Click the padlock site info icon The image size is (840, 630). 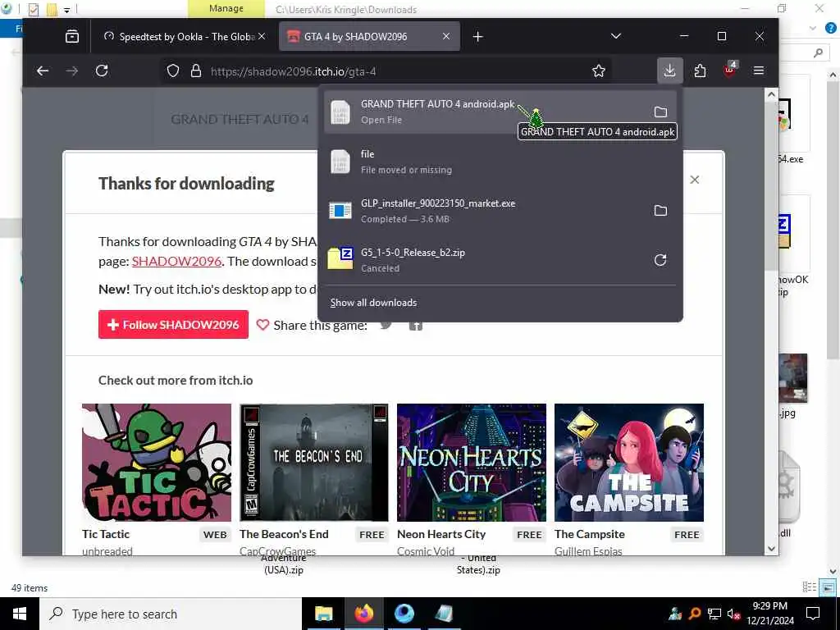196,71
